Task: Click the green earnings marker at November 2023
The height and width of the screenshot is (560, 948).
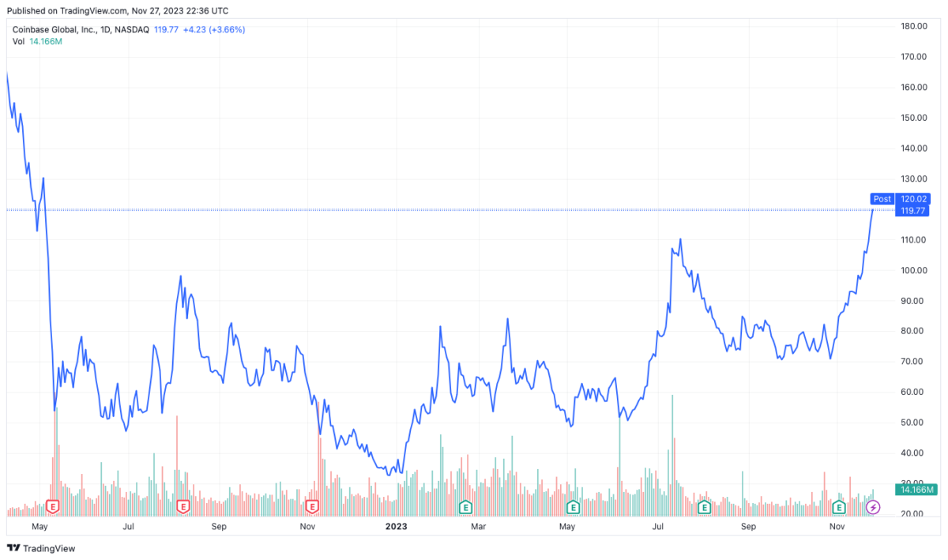Action: [x=839, y=506]
